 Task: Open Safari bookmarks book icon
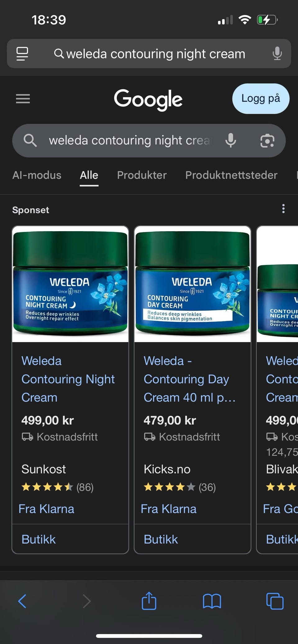pos(212,601)
